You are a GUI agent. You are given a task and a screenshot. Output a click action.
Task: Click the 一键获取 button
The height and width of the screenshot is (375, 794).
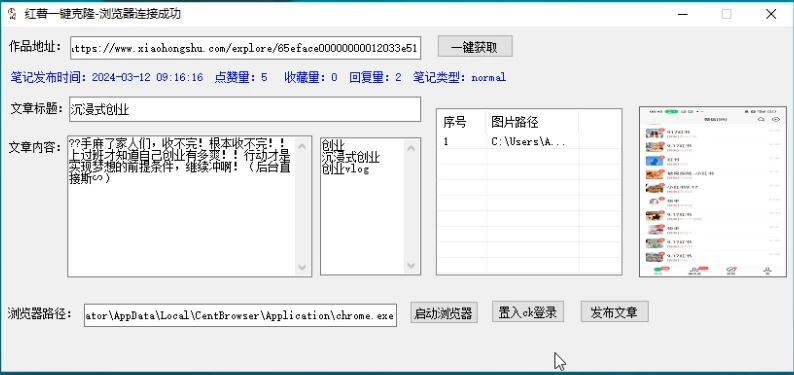coord(475,47)
